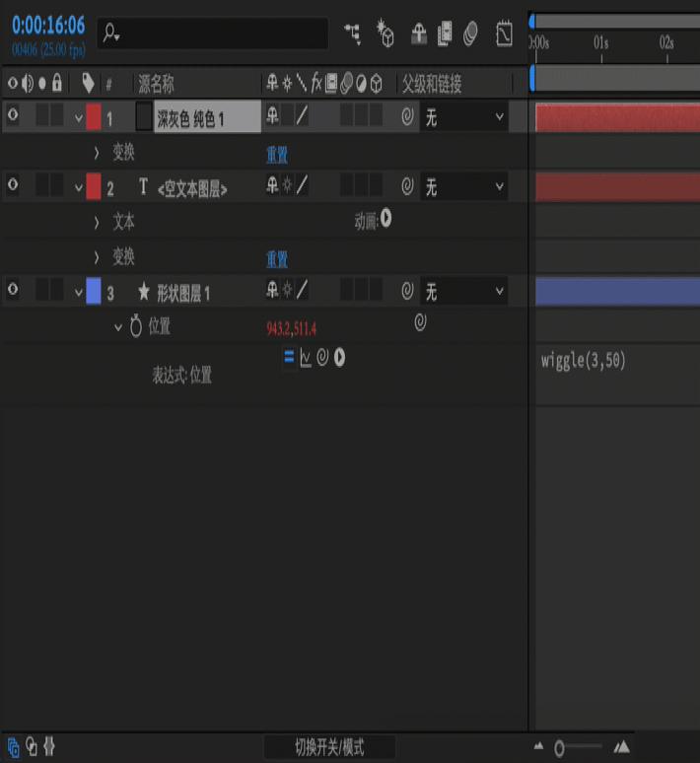The height and width of the screenshot is (763, 700).
Task: Click the zoom out mountain icon
Action: point(538,745)
